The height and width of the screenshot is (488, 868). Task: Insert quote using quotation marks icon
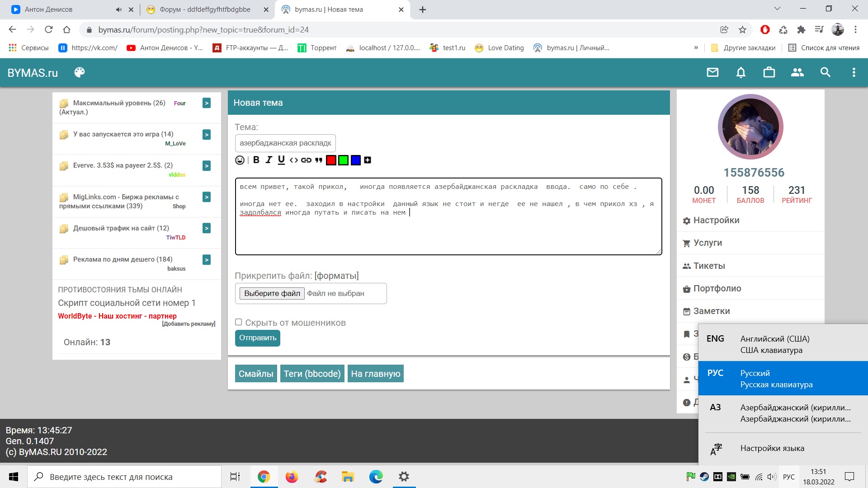[x=319, y=160]
